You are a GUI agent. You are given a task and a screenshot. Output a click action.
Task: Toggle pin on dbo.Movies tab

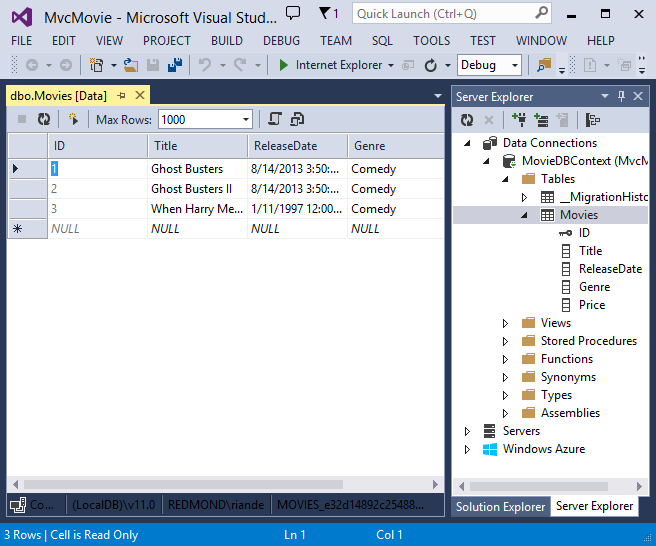click(121, 96)
